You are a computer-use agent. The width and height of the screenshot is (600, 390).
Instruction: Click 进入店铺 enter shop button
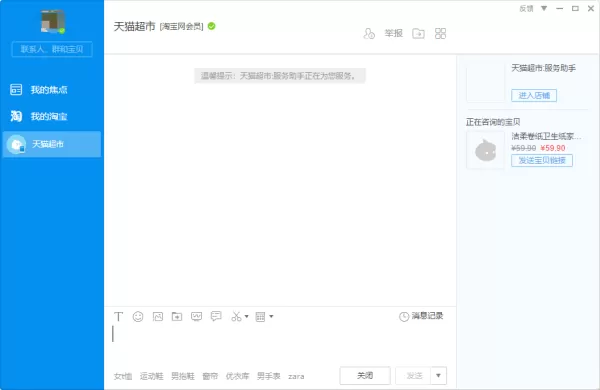click(534, 95)
